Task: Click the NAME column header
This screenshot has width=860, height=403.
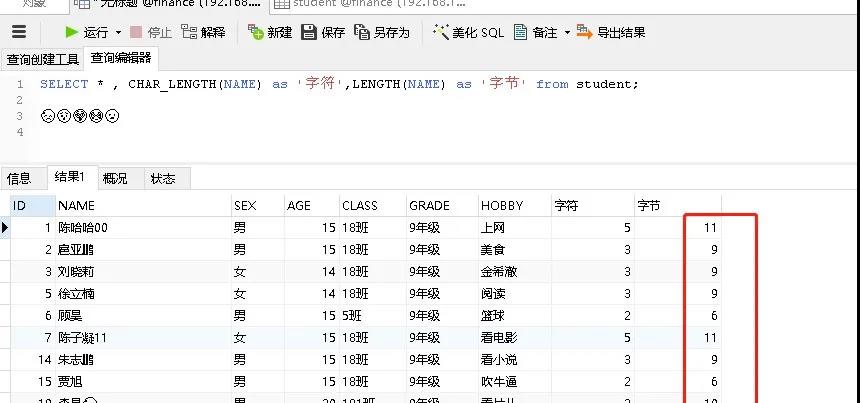Action: (76, 206)
